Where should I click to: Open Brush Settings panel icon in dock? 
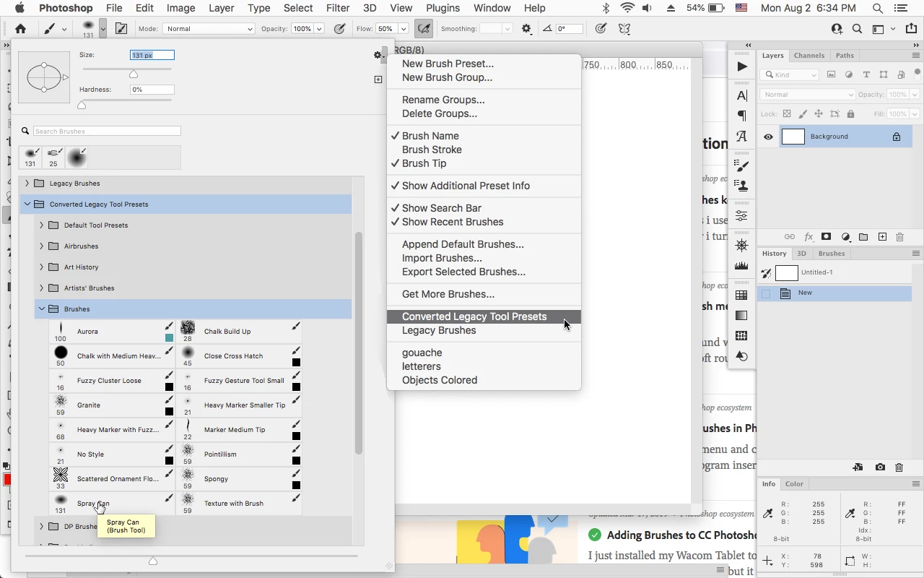[x=742, y=166]
